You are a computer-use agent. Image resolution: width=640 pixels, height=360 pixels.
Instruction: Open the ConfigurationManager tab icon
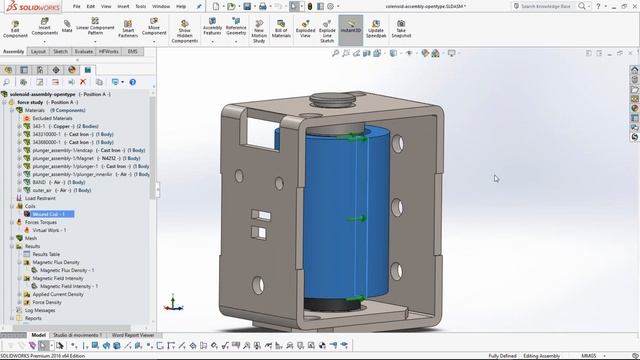(40, 70)
